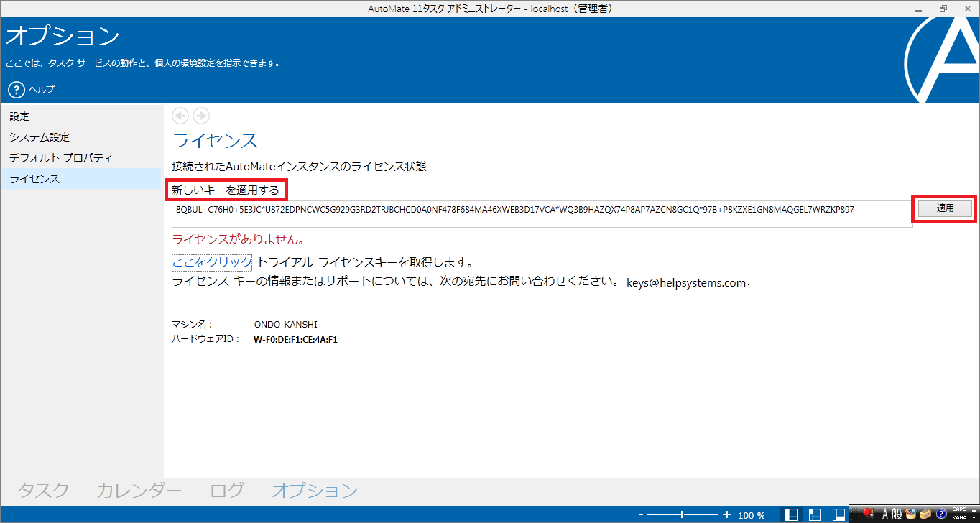Click the keys@helpsystems.com email text
980x523 pixels.
(686, 283)
